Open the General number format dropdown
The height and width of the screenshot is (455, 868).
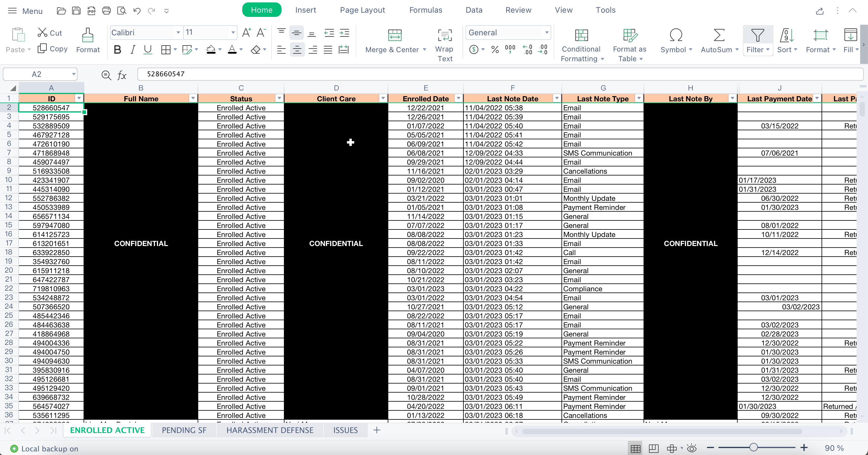pos(547,33)
